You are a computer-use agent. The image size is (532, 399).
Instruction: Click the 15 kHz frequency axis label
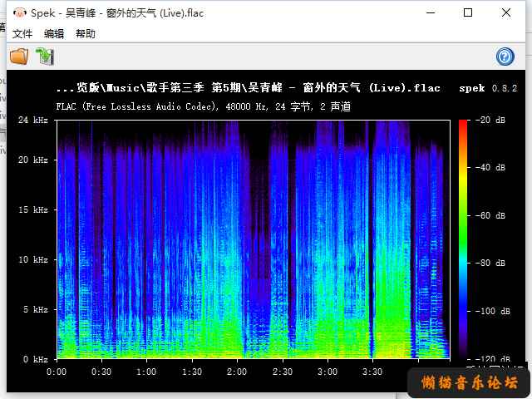pyautogui.click(x=33, y=209)
